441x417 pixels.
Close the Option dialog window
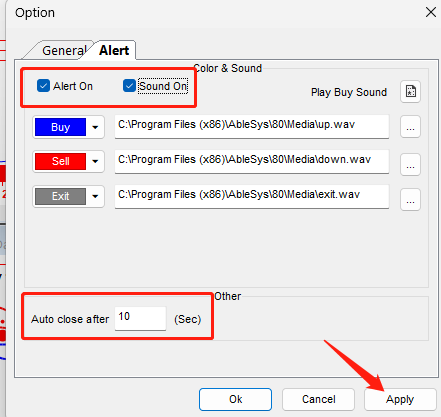tap(431, 12)
